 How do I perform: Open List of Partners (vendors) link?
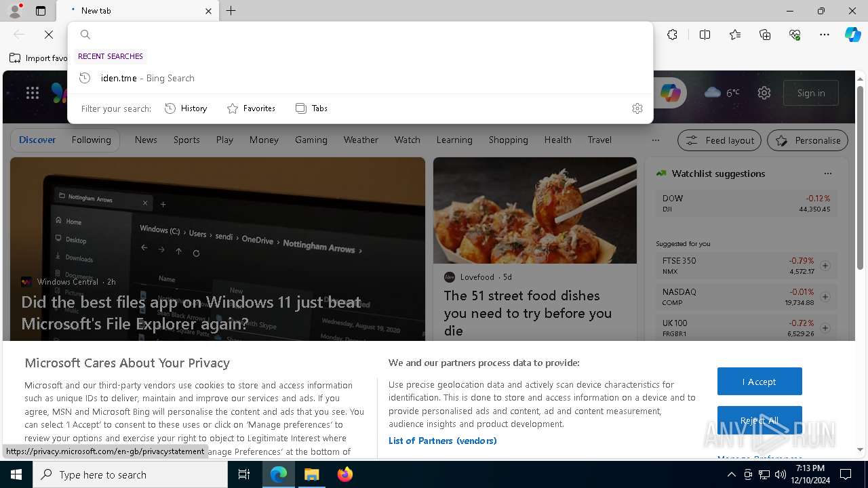pos(442,441)
